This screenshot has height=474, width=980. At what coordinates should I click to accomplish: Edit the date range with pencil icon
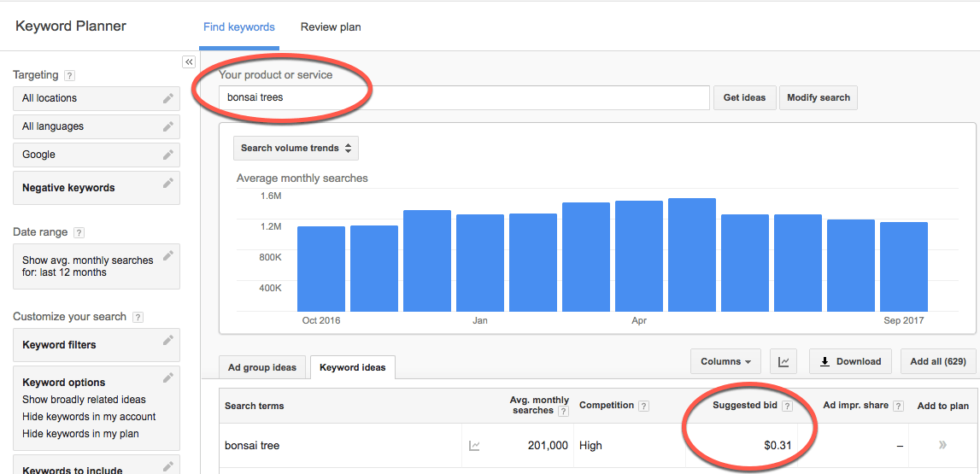tap(168, 255)
